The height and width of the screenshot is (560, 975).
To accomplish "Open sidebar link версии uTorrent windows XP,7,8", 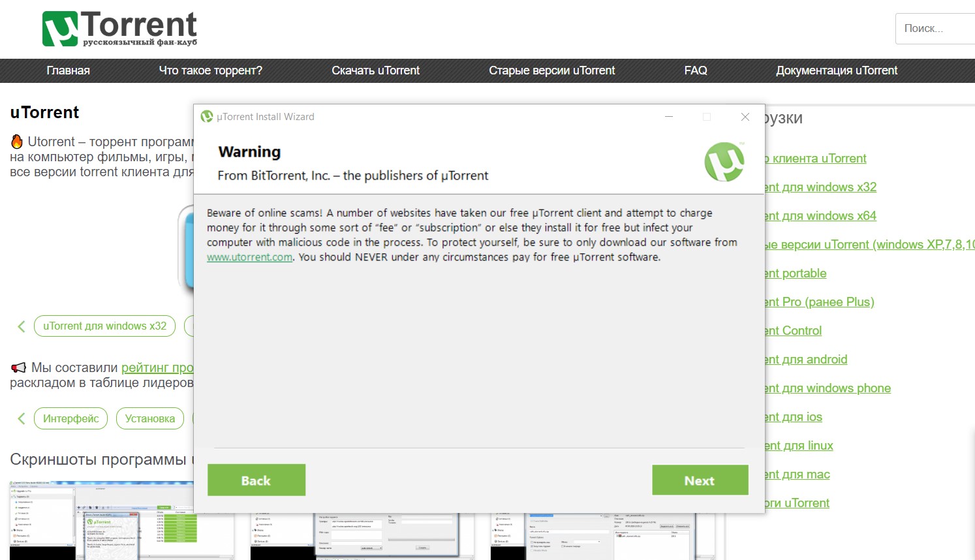I will click(869, 245).
